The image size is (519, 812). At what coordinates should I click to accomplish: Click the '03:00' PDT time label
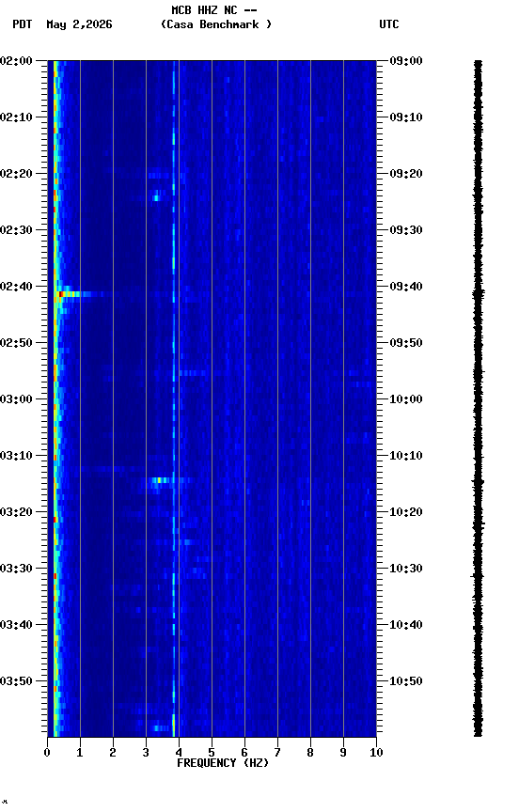point(16,399)
